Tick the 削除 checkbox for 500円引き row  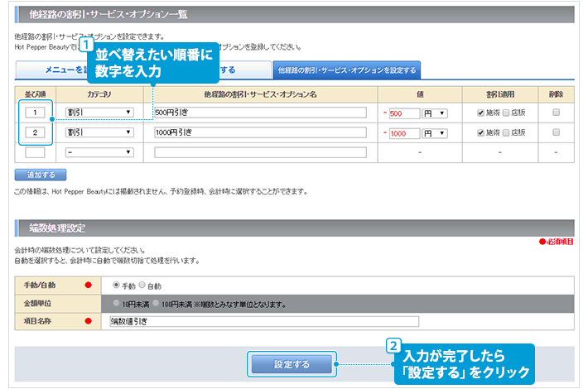(x=556, y=112)
